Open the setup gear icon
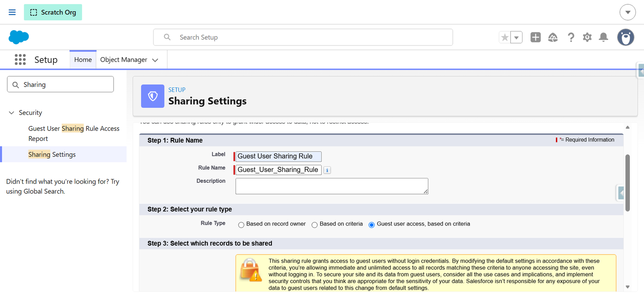Image resolution: width=644 pixels, height=298 pixels. [587, 37]
